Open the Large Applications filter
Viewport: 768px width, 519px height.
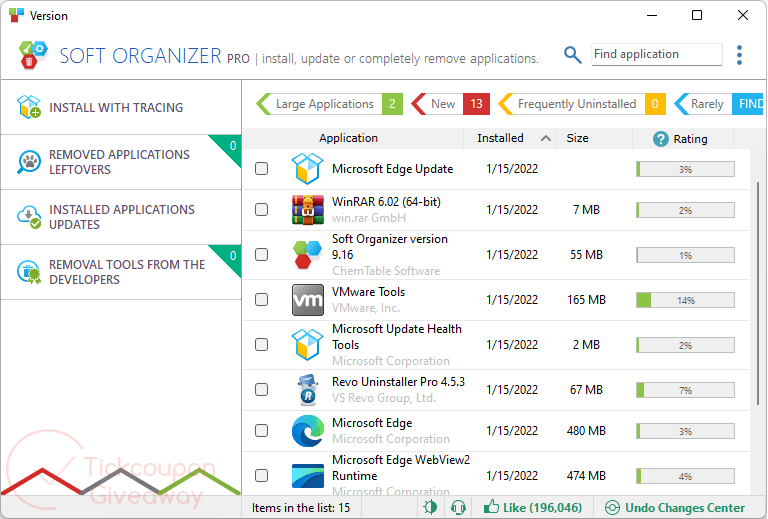coord(329,104)
